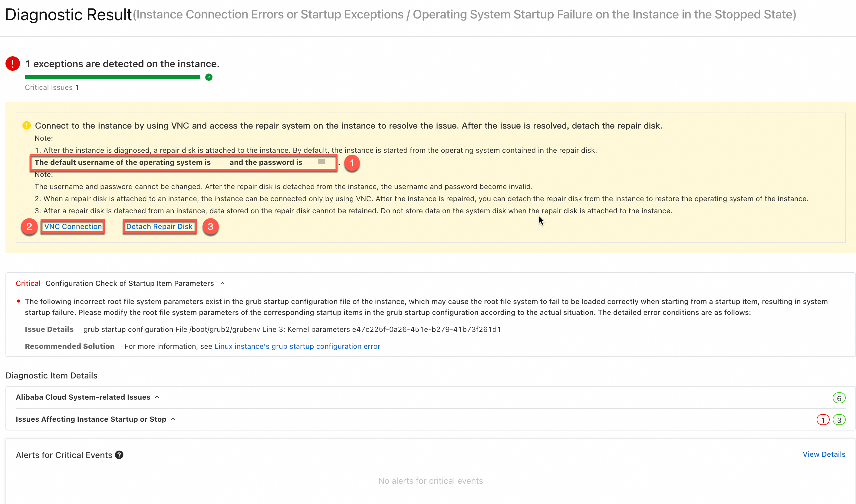
Task: Click the red number 2 annotation marker
Action: pos(29,227)
